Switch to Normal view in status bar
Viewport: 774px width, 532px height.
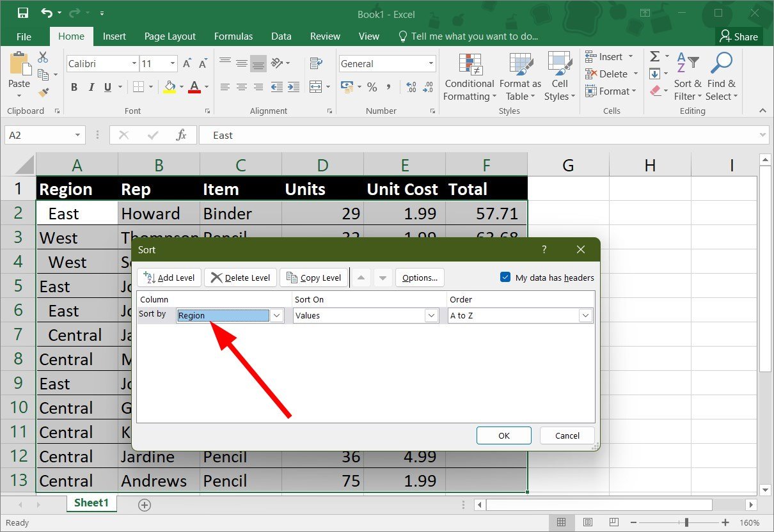click(561, 522)
